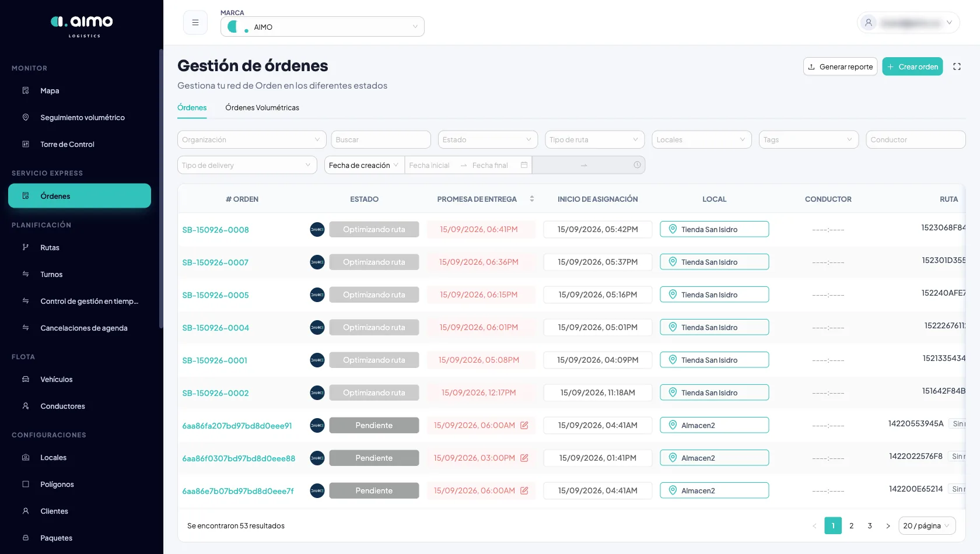The height and width of the screenshot is (554, 980).
Task: Click Generar reporte button
Action: 840,66
